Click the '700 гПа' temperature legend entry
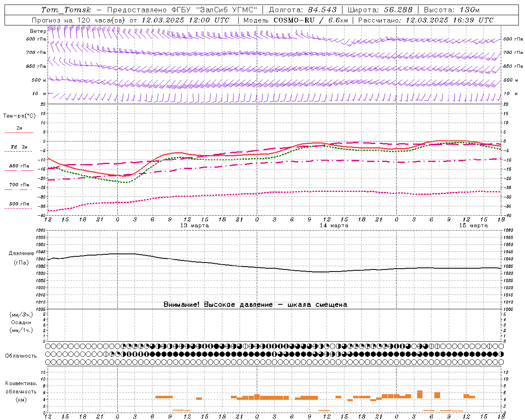Screen dimensions: 525x420 (x=19, y=185)
